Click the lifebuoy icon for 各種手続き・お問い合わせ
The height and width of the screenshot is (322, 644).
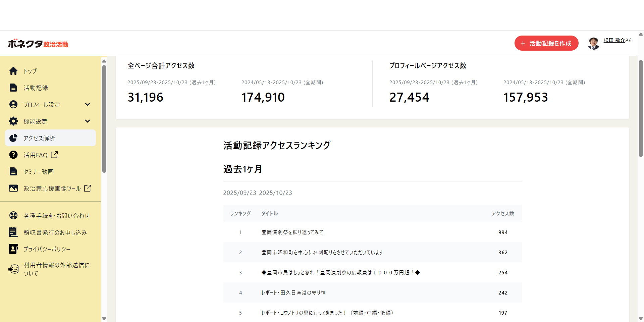[x=13, y=216]
